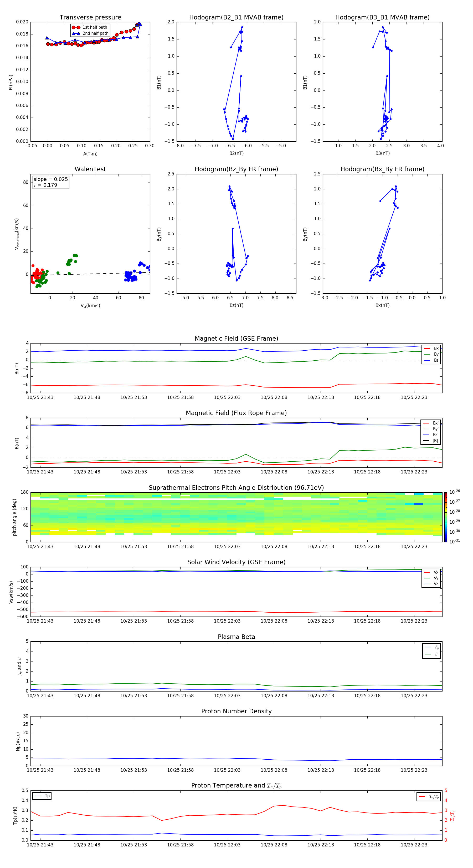Click 'Bz' legend entry in GSE magnetic field
This screenshot has width=473, height=868.
(x=431, y=360)
